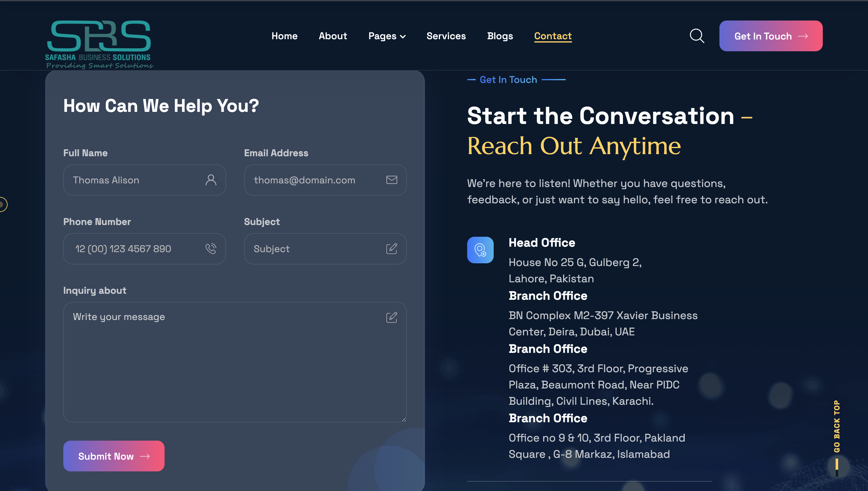Click the blue 'Get In Touch' section label

pyautogui.click(x=508, y=80)
